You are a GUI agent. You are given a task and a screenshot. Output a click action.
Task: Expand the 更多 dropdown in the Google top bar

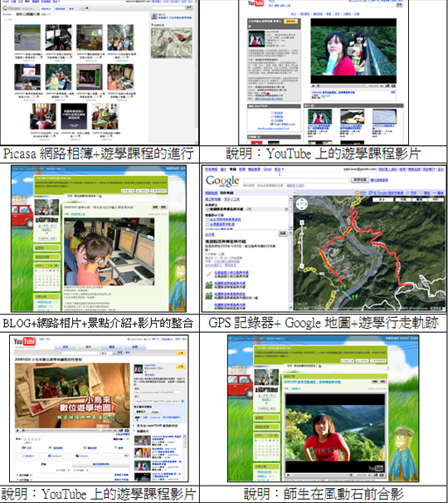(279, 169)
